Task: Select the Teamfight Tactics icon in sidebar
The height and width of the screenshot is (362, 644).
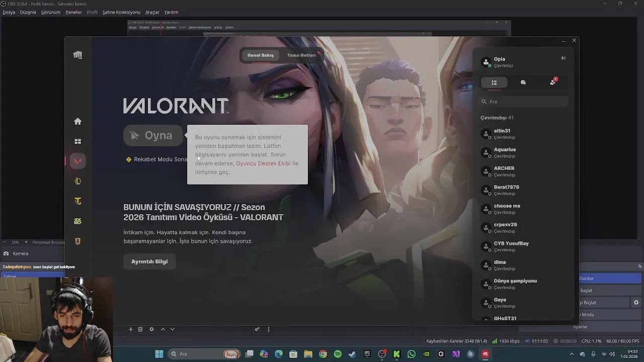Action: point(77,201)
